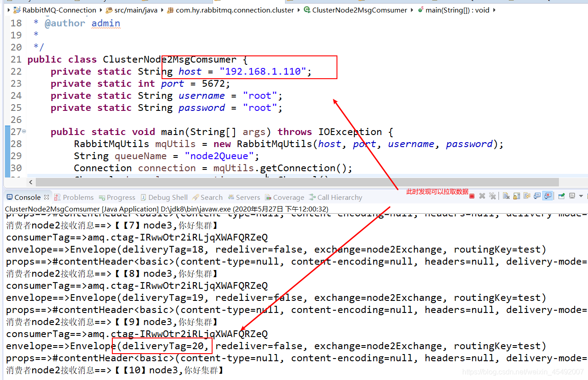
Task: Click the Search tab flashlight icon
Action: click(196, 197)
